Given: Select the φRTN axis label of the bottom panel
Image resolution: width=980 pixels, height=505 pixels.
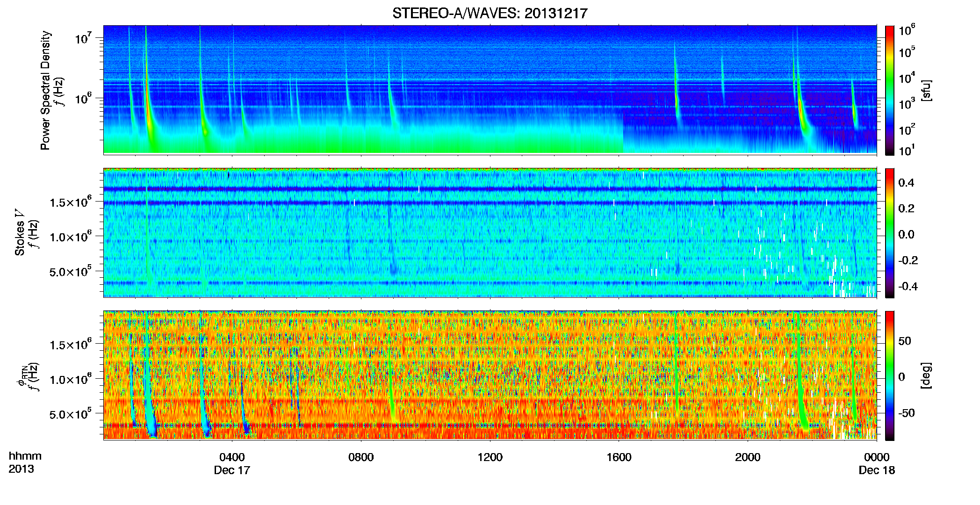Looking at the screenshot, I should click(x=22, y=377).
